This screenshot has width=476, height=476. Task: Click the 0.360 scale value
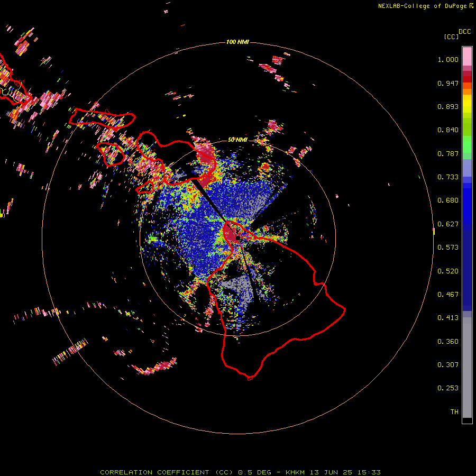coord(448,342)
